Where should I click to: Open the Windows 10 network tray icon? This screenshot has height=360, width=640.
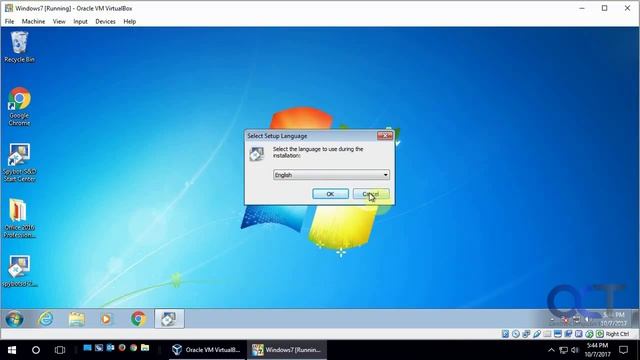[564, 350]
